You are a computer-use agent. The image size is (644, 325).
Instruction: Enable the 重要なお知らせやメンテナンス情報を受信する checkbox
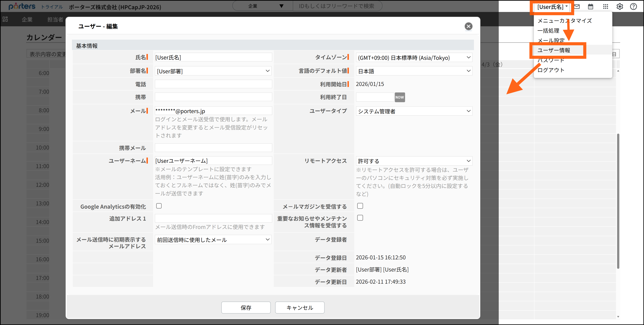(x=360, y=218)
